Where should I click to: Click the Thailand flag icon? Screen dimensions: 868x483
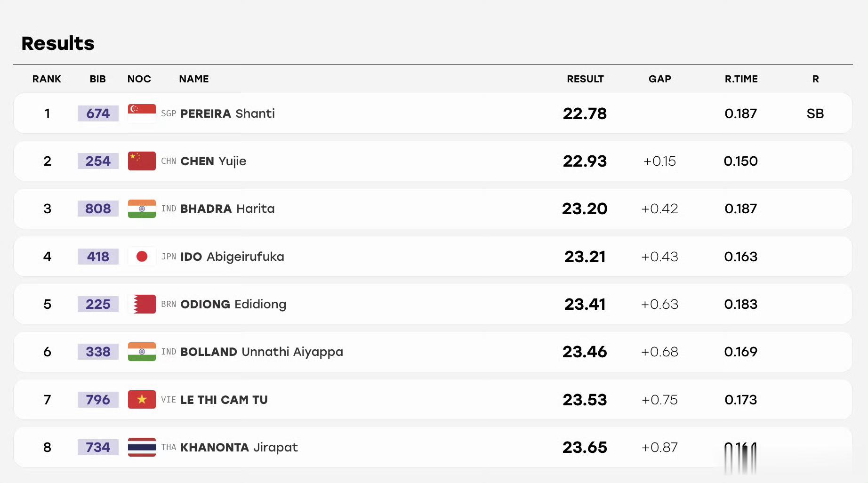pos(142,447)
